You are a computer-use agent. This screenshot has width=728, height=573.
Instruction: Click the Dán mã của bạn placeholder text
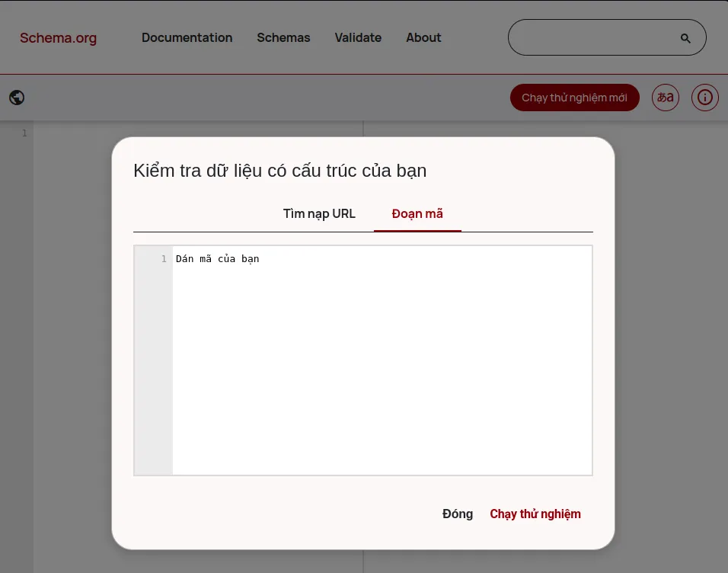coord(217,259)
